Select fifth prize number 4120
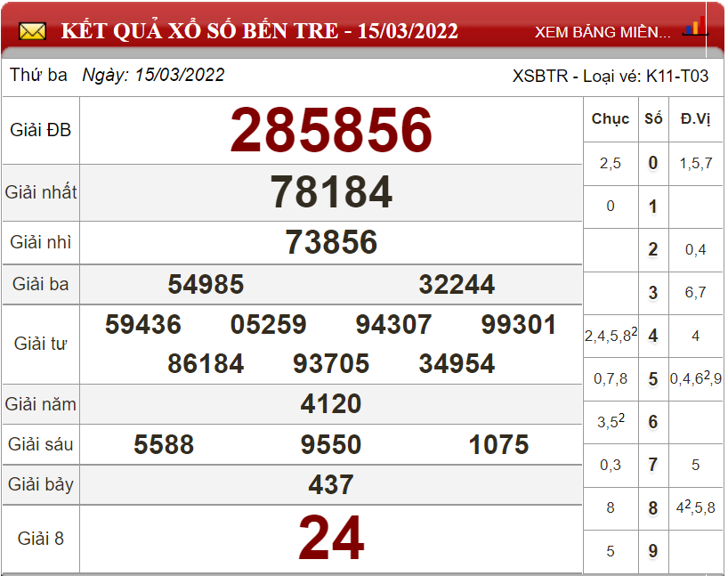 click(x=331, y=404)
